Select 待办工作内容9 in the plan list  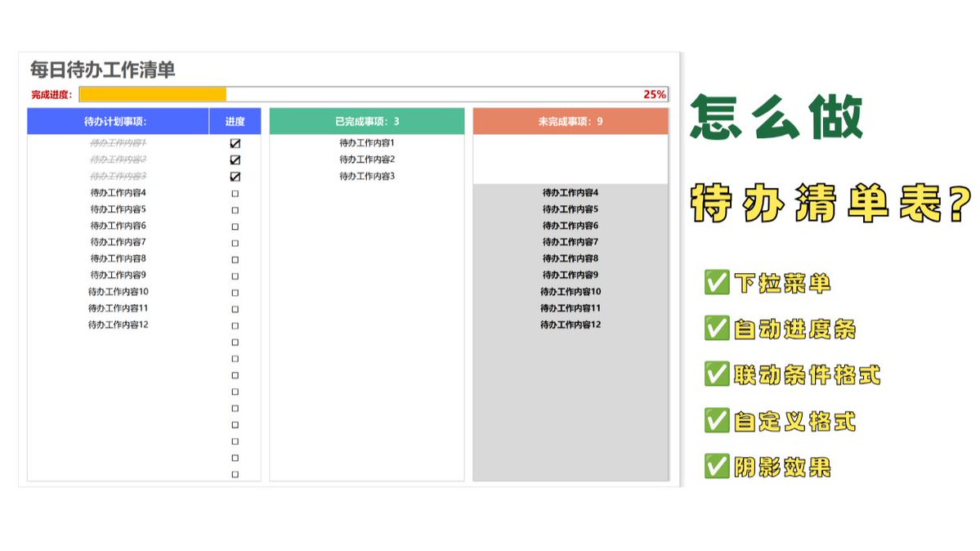click(x=119, y=275)
